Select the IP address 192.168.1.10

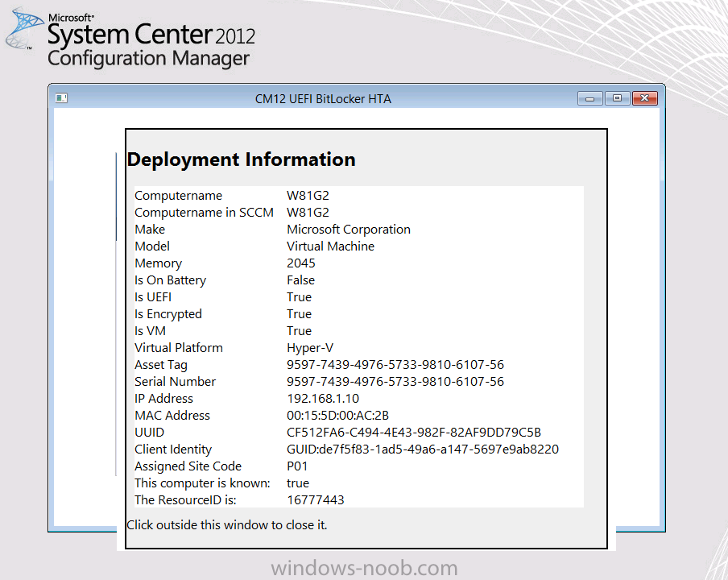click(323, 399)
